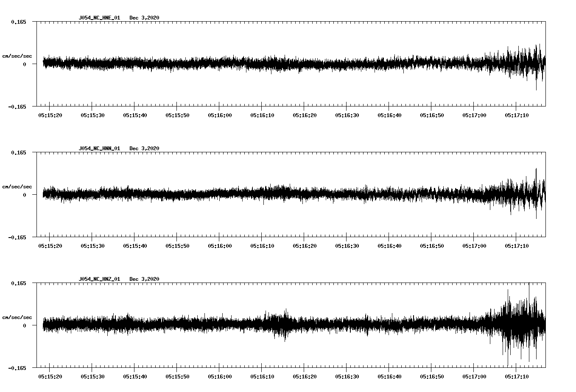The width and height of the screenshot is (576, 392).
Task: Select the J054_NC_HNE_01 trace title
Action: click(x=99, y=18)
